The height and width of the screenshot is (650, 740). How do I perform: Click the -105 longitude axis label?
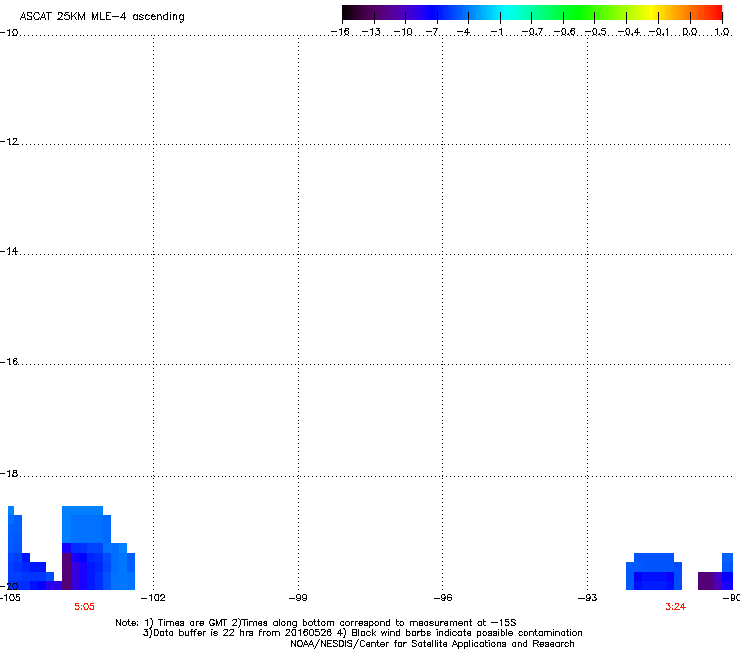[x=10, y=597]
